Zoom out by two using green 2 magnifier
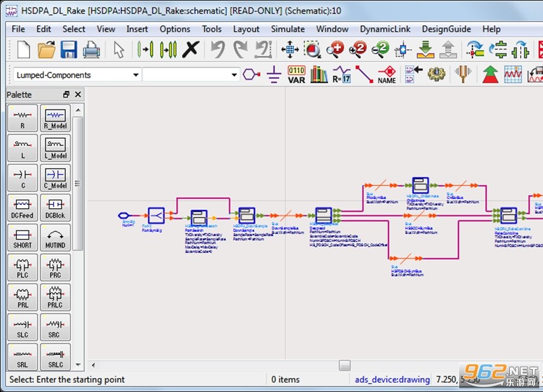 pos(380,49)
